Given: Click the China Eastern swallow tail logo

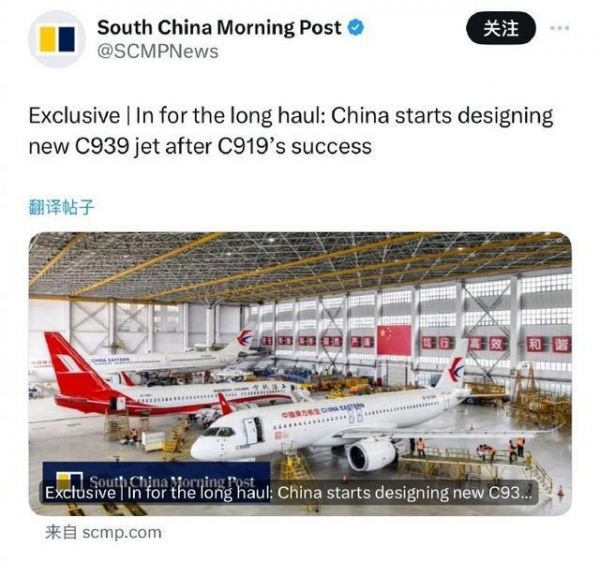Looking at the screenshot, I should coord(455,368).
